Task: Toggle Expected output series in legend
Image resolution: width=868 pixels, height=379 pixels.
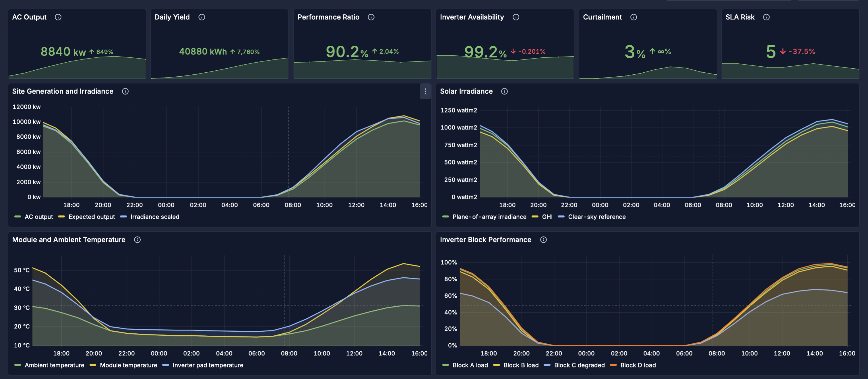Action: (86, 217)
